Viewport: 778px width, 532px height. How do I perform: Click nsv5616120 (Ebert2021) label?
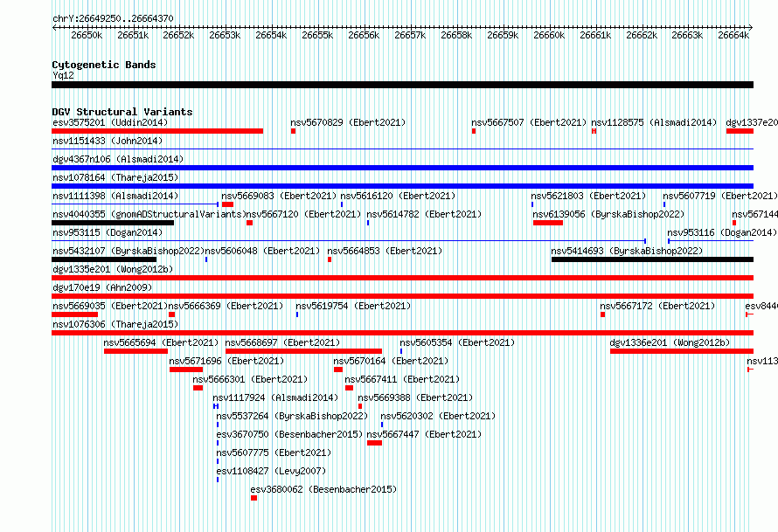click(x=398, y=196)
